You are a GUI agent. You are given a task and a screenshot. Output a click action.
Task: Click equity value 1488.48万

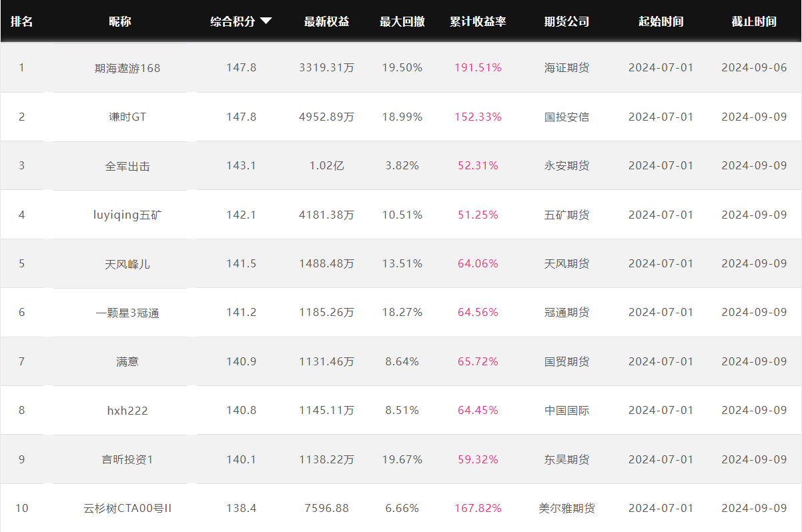click(327, 264)
